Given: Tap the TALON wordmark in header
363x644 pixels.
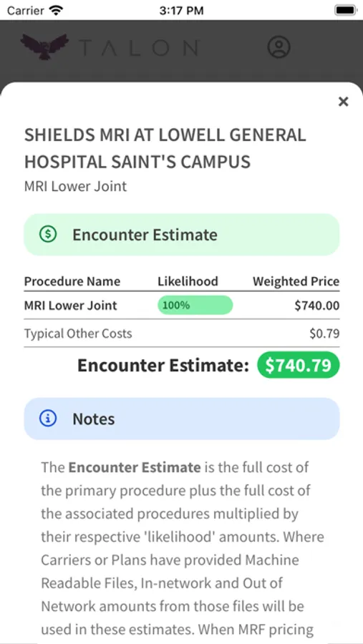Looking at the screenshot, I should pyautogui.click(x=139, y=48).
